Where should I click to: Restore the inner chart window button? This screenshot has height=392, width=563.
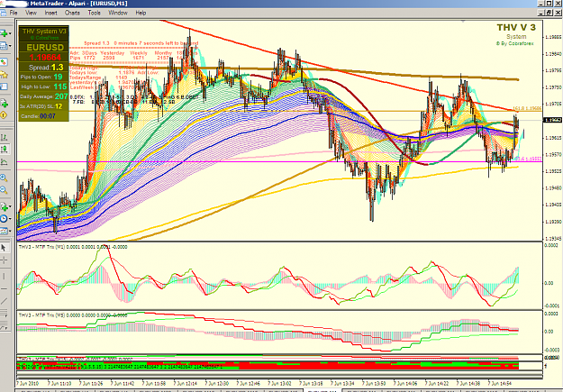(549, 13)
